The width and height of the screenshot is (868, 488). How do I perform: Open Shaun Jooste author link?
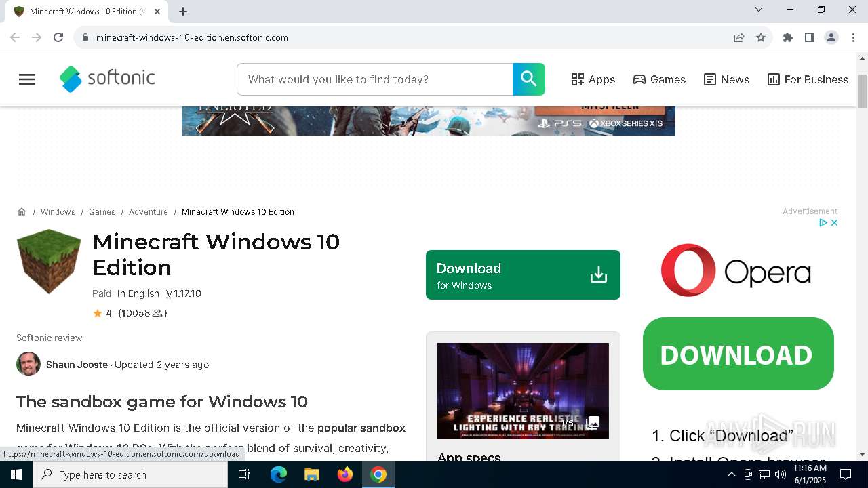click(x=77, y=365)
